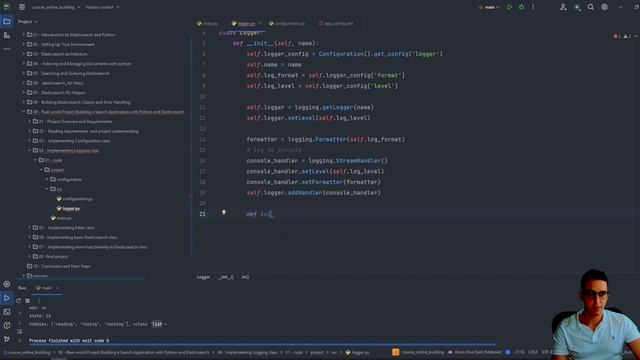Click the Run console horizontal scrollbar
This screenshot has height=360, width=640.
coord(262,345)
